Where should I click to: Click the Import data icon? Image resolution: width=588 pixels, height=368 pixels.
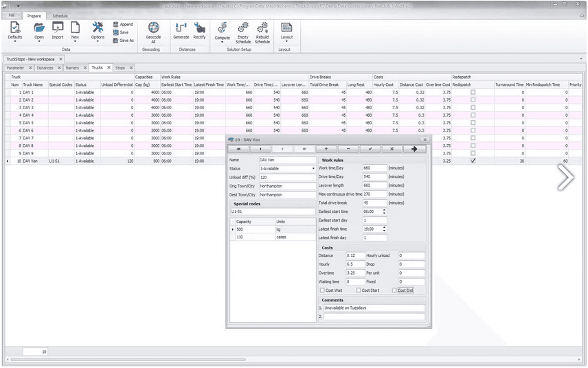tap(58, 28)
